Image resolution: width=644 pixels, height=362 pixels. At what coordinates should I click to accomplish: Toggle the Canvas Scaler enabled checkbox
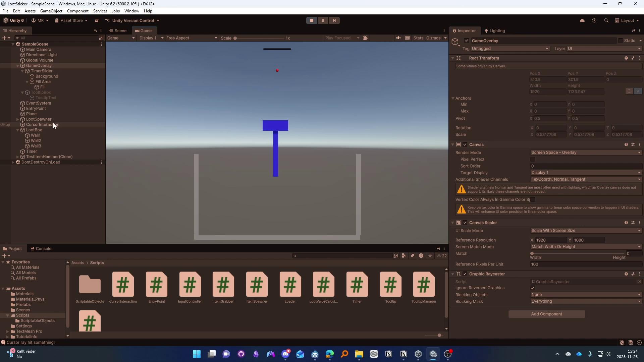click(x=465, y=223)
